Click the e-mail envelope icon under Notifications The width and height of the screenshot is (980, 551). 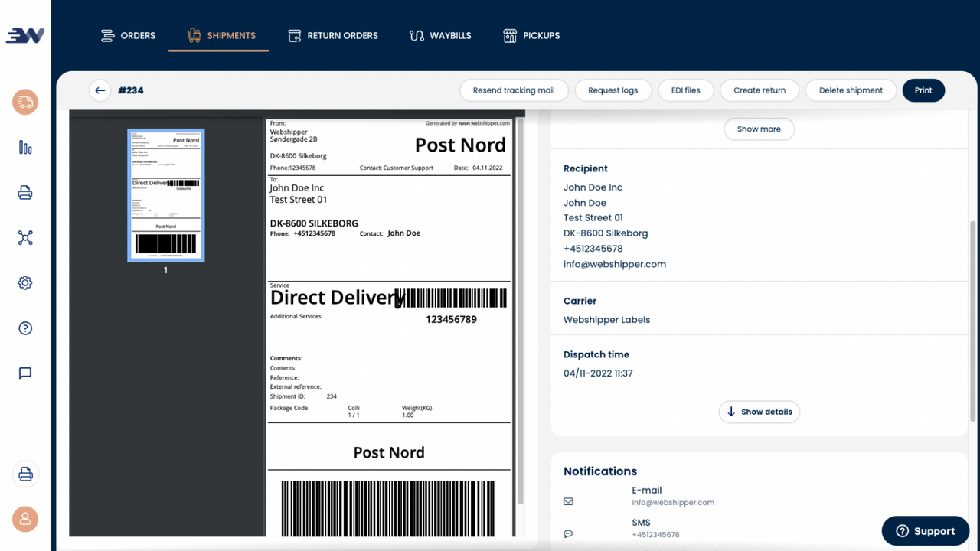pos(568,502)
